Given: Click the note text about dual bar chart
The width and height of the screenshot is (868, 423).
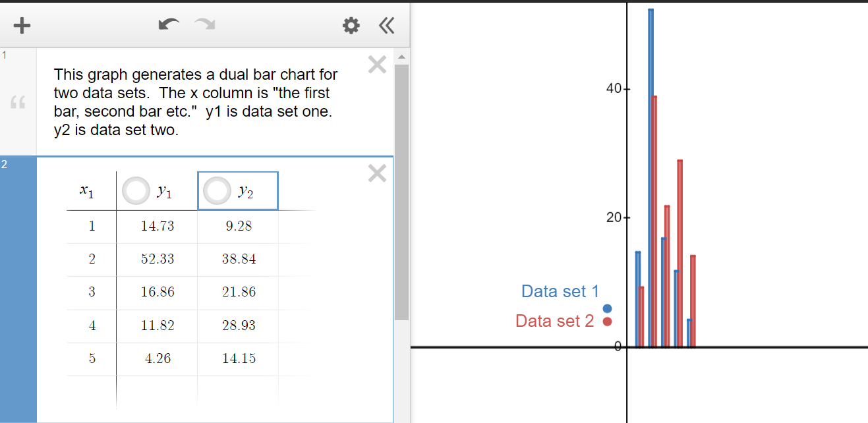Looking at the screenshot, I should pyautogui.click(x=195, y=102).
